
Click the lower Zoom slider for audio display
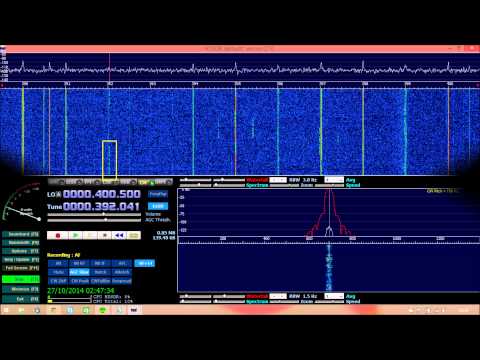pos(285,301)
